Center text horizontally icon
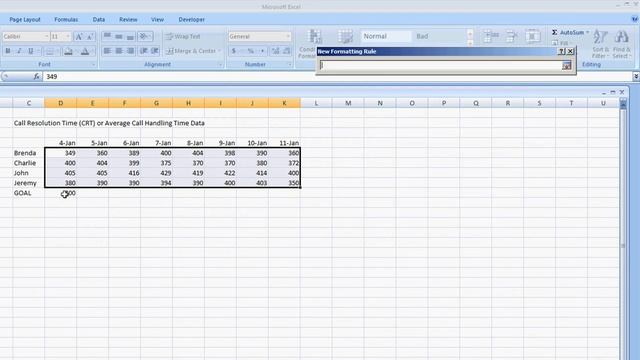Screen dimensions: 640x360 click(119, 51)
